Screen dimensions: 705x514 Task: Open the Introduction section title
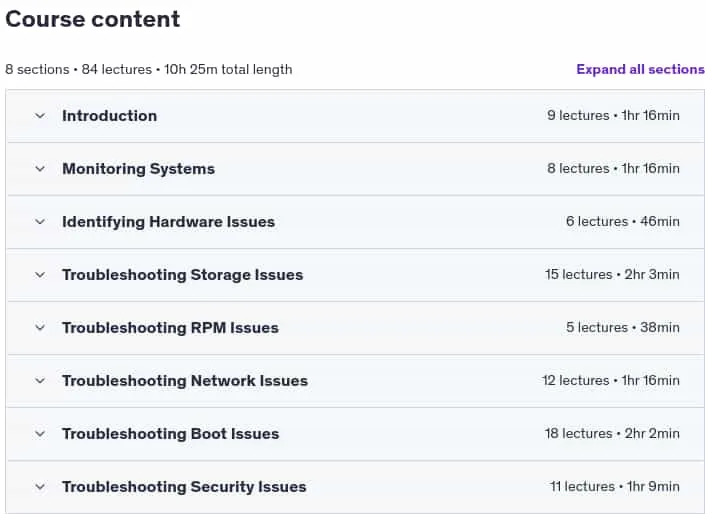coord(110,116)
